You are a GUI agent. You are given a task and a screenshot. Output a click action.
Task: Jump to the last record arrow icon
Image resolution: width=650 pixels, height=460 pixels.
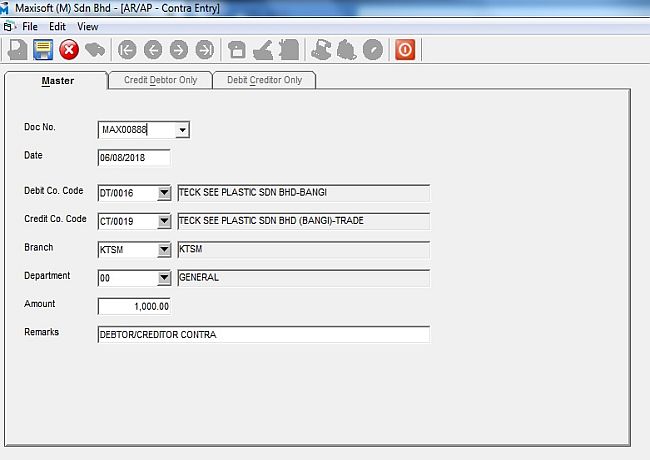(x=205, y=49)
